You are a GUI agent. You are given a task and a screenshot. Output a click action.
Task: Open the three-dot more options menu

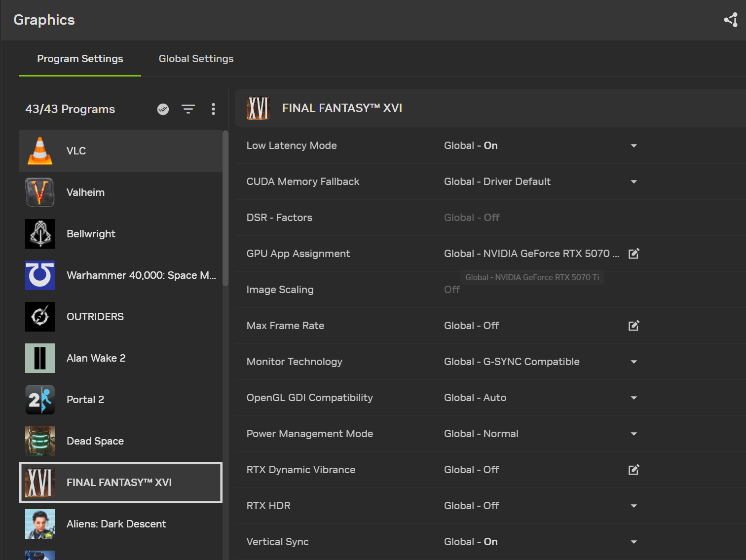tap(213, 109)
